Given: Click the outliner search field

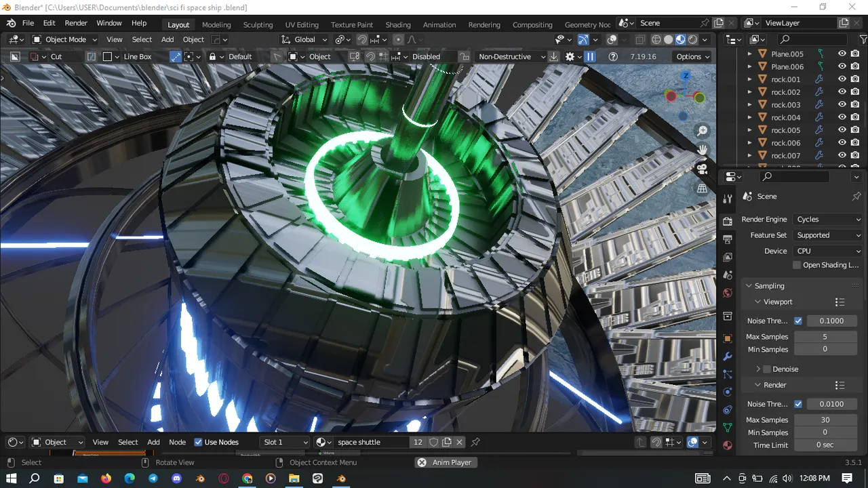Looking at the screenshot, I should click(x=812, y=39).
